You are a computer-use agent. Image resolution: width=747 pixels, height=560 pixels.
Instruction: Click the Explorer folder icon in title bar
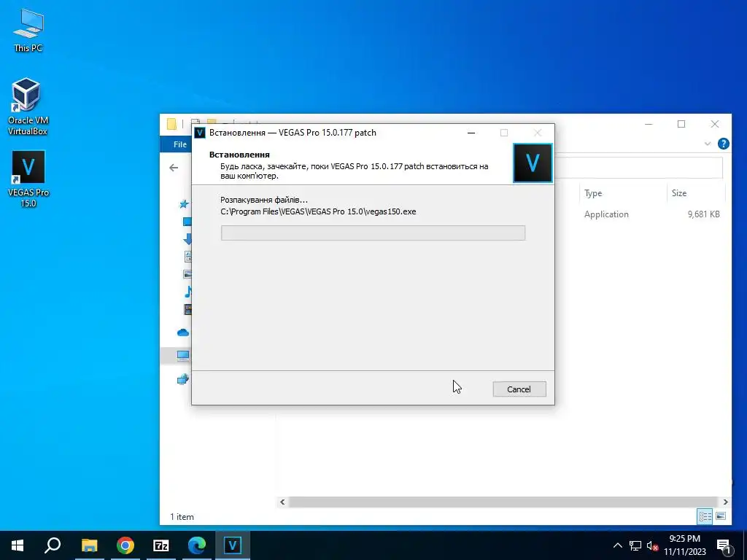172,124
